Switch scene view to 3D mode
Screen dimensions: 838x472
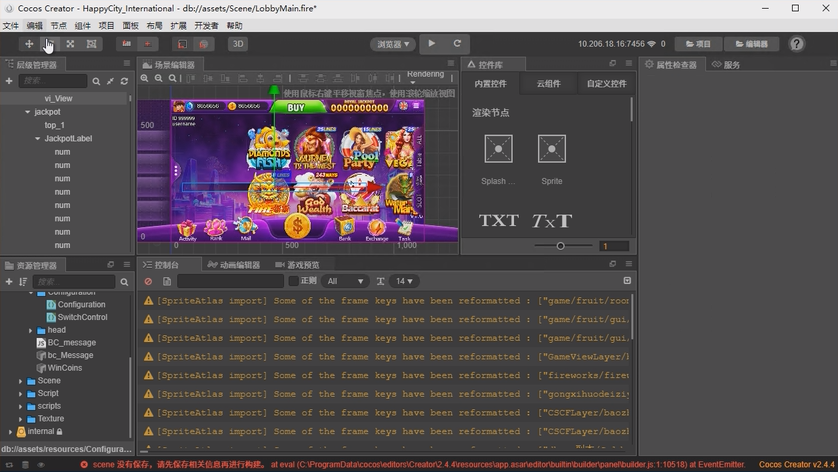pos(238,44)
